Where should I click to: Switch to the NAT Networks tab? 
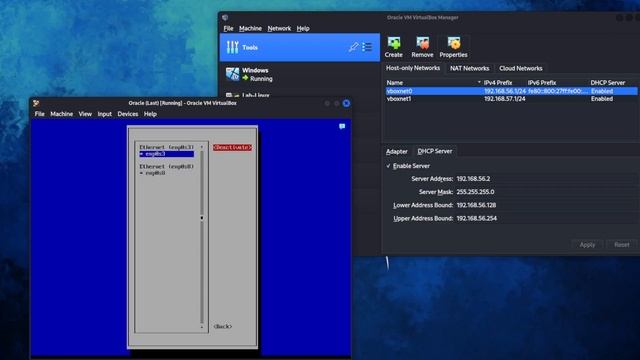coord(469,68)
